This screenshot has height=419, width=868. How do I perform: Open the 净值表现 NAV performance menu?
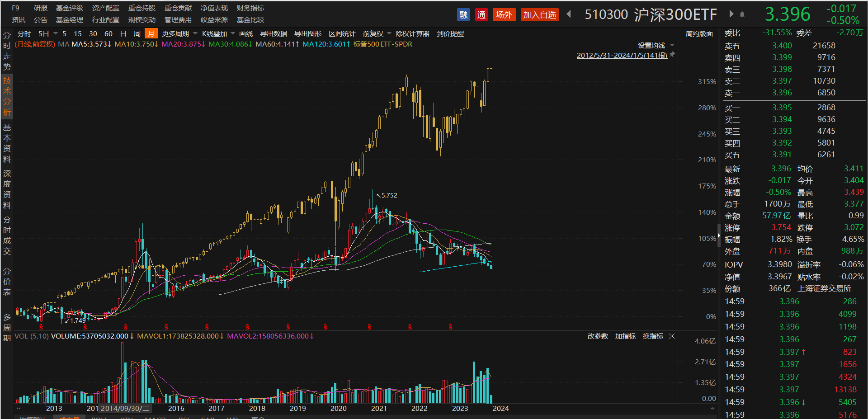point(214,8)
